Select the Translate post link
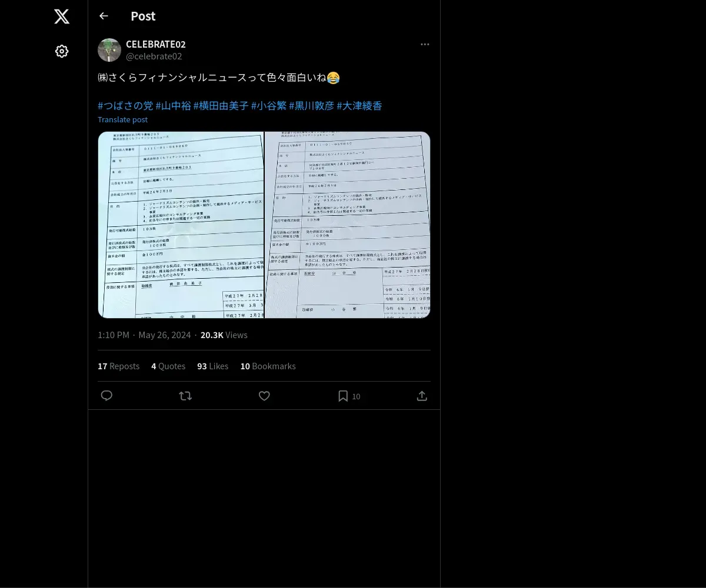 123,119
